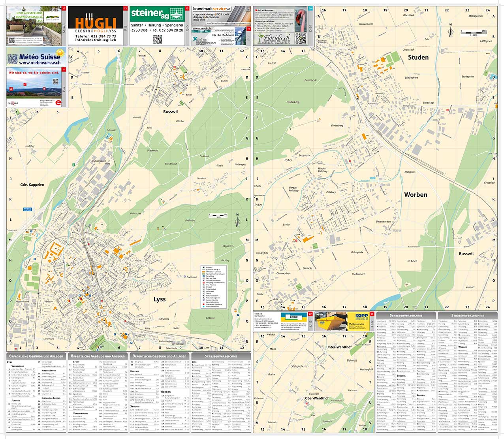Click the "Hardern" place name
This screenshot has width=504, height=439.
pos(201,178)
